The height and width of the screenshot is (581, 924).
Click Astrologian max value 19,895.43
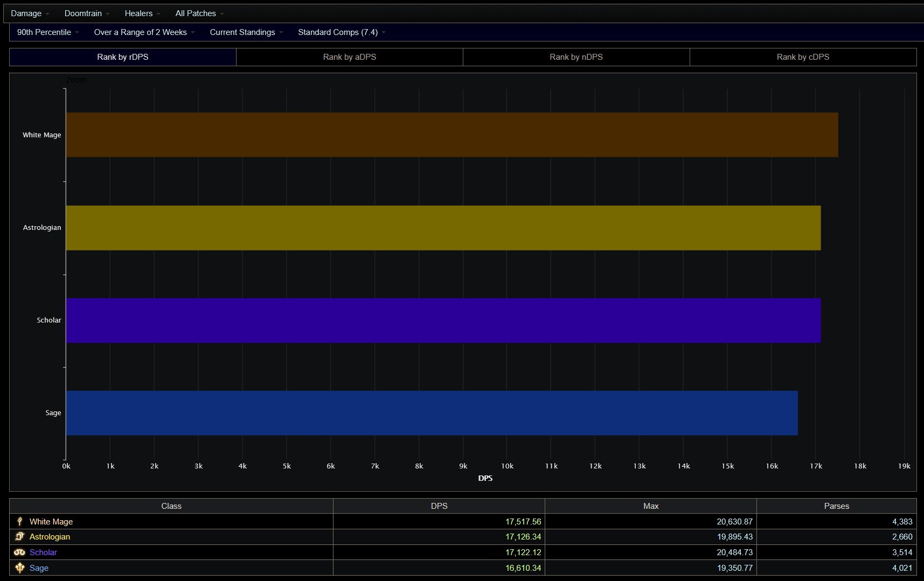(735, 536)
